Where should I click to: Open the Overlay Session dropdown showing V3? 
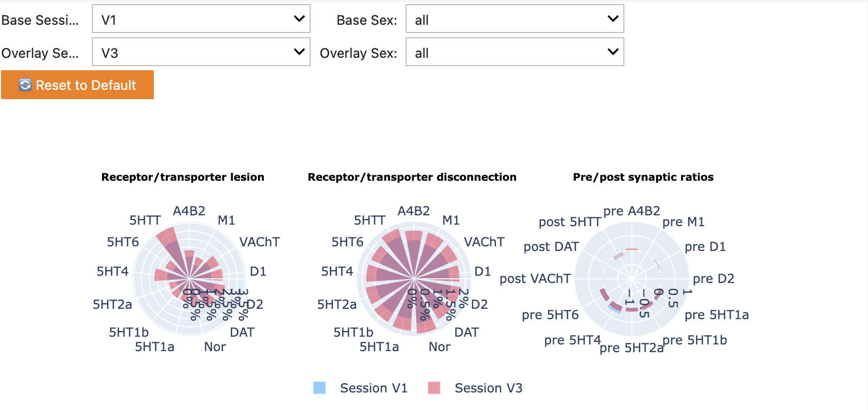(201, 52)
